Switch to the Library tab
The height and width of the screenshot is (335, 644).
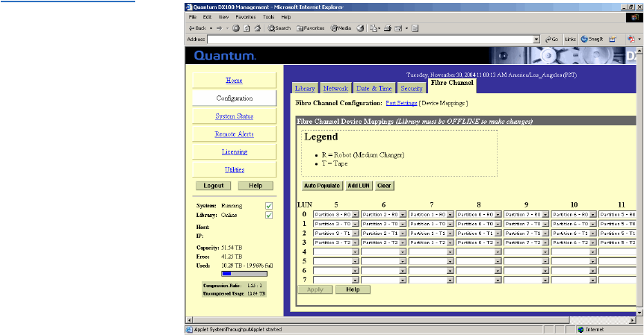(x=305, y=89)
